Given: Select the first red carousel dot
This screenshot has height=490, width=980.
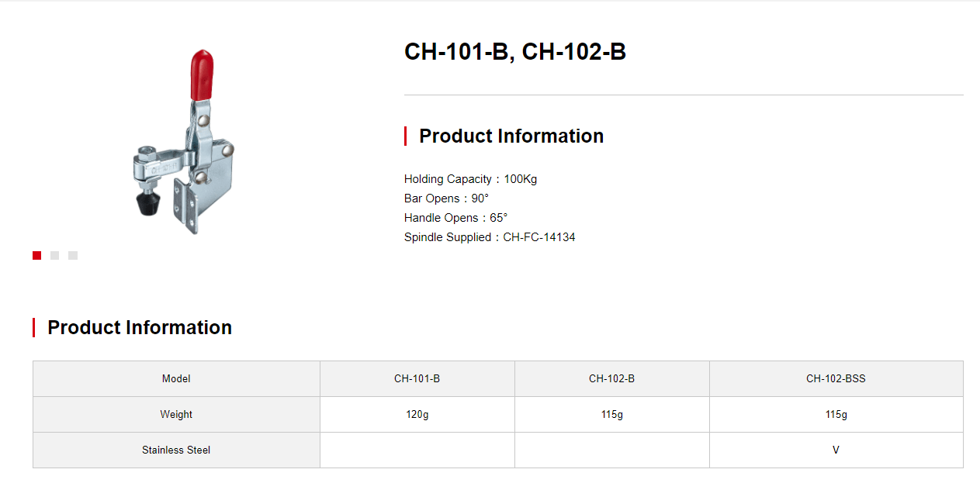Looking at the screenshot, I should click(36, 255).
